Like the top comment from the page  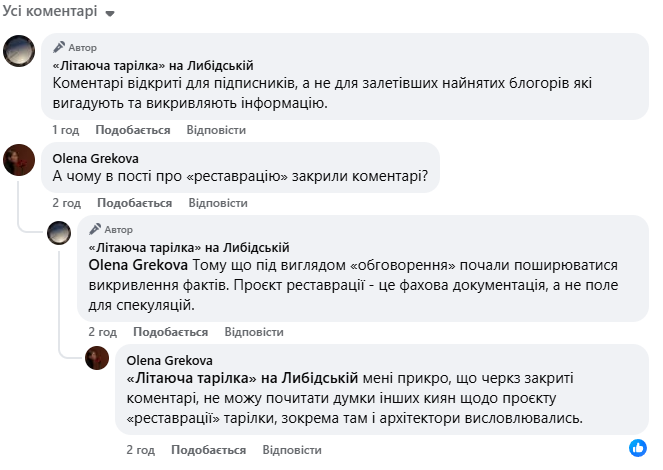[133, 130]
